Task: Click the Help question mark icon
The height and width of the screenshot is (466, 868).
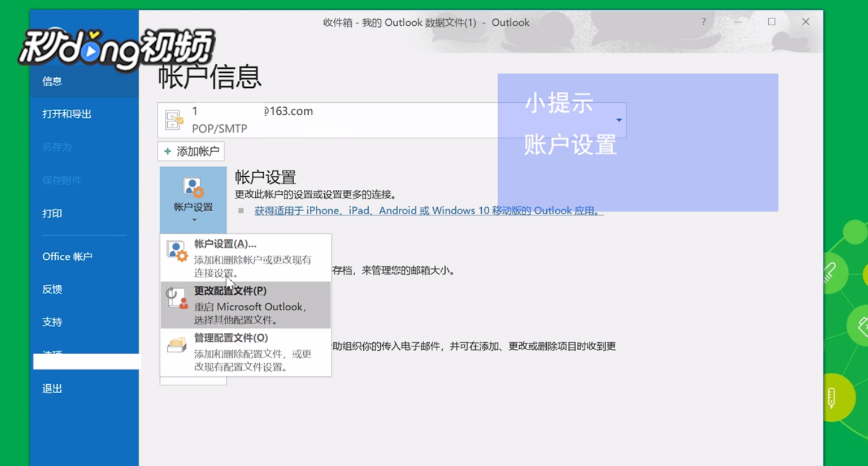Action: tap(704, 22)
